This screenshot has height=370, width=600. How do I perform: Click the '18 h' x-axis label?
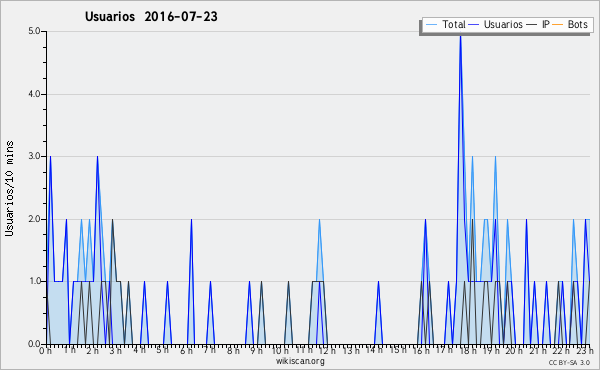(468, 351)
